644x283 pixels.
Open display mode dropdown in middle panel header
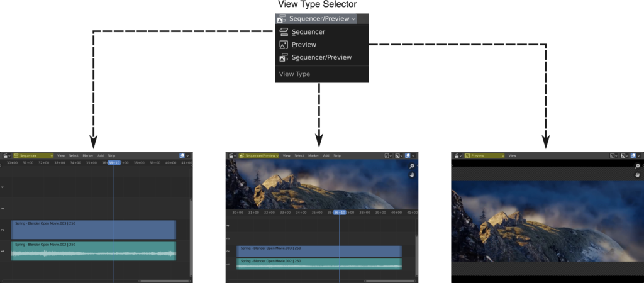(388, 156)
